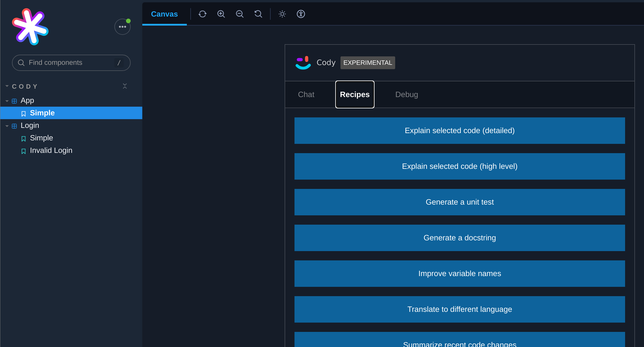Switch to the Chat tab
644x347 pixels.
pyautogui.click(x=306, y=94)
